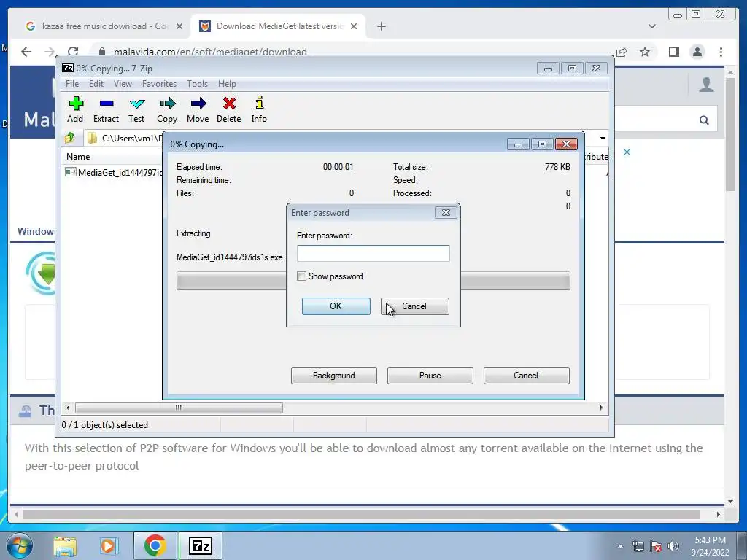Click the 7-Zip taskbar button
Viewport: 747px width, 560px height.
[201, 545]
